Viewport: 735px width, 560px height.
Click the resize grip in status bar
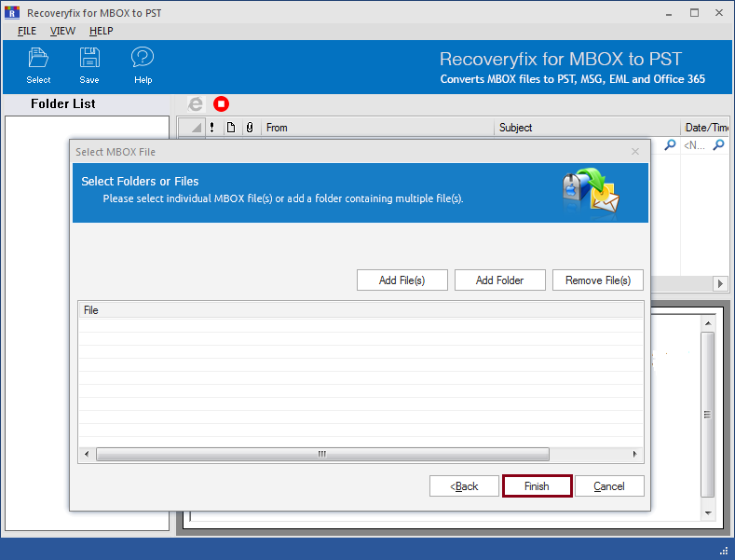point(724,550)
